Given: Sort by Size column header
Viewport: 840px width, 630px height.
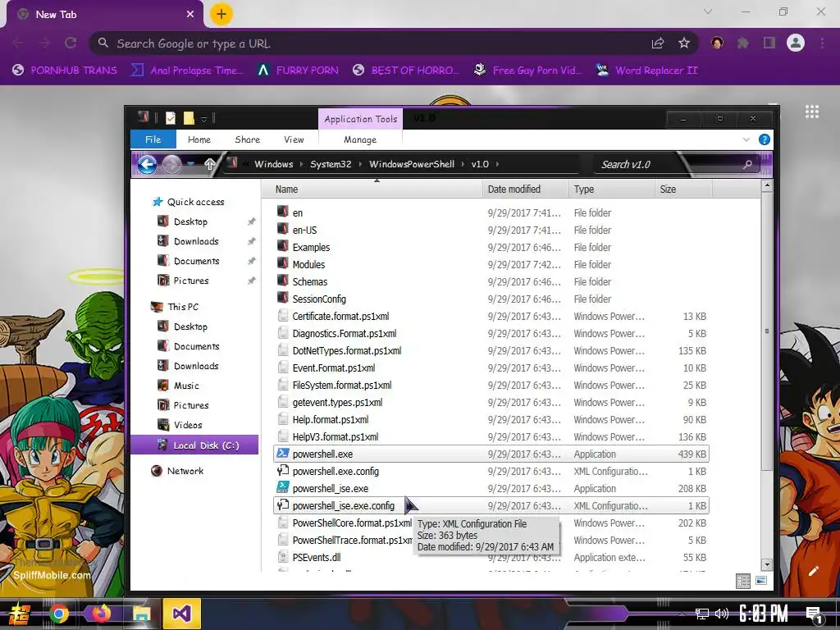Looking at the screenshot, I should [683, 189].
